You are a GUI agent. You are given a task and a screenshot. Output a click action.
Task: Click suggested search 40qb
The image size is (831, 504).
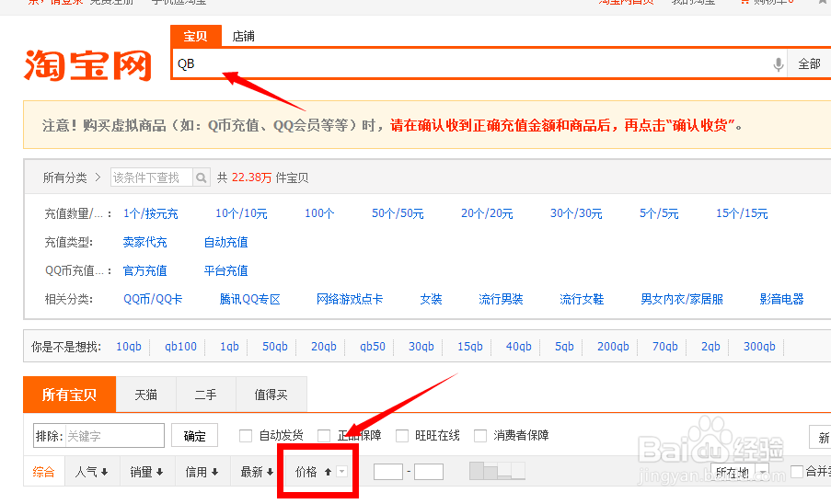tap(519, 346)
